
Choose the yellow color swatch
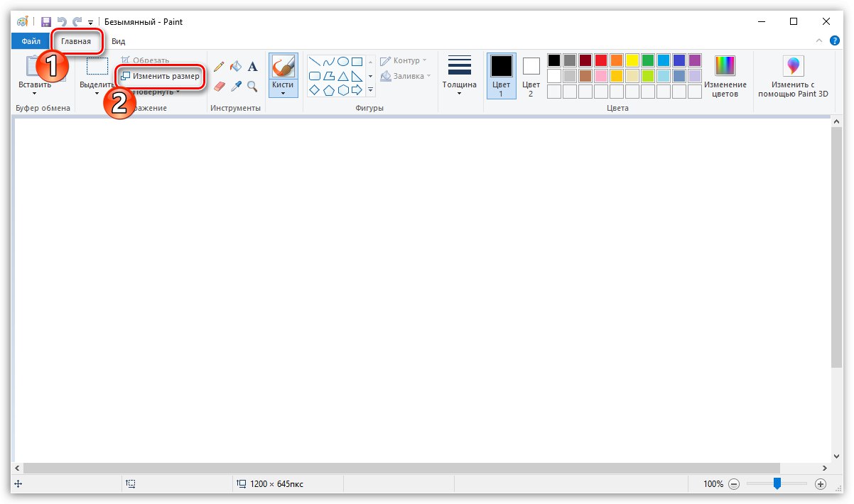(632, 60)
